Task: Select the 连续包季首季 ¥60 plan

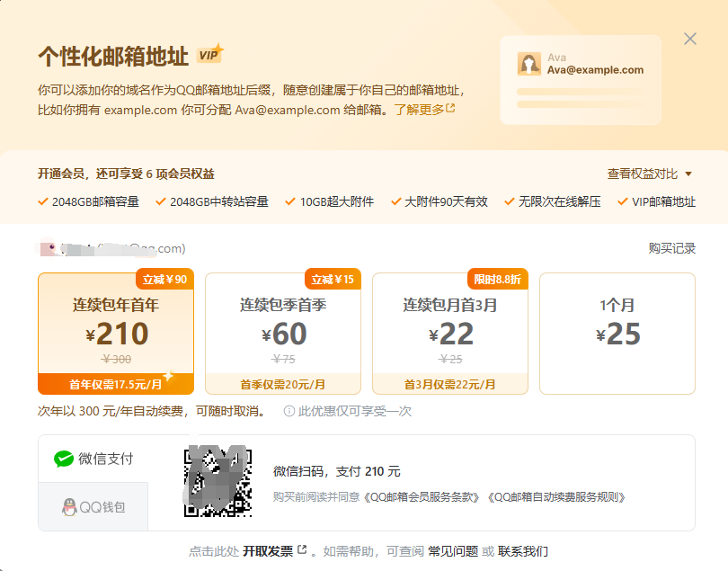Action: [x=283, y=334]
